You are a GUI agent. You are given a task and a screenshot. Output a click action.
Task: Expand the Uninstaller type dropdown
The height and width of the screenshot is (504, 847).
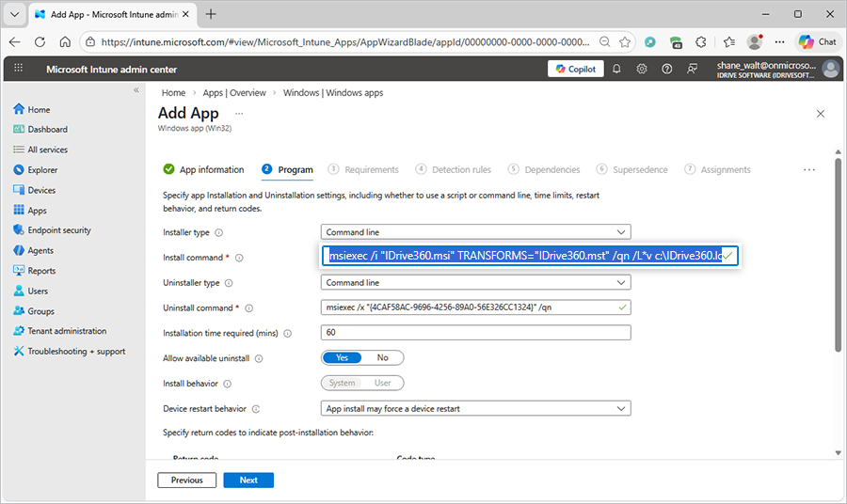475,282
